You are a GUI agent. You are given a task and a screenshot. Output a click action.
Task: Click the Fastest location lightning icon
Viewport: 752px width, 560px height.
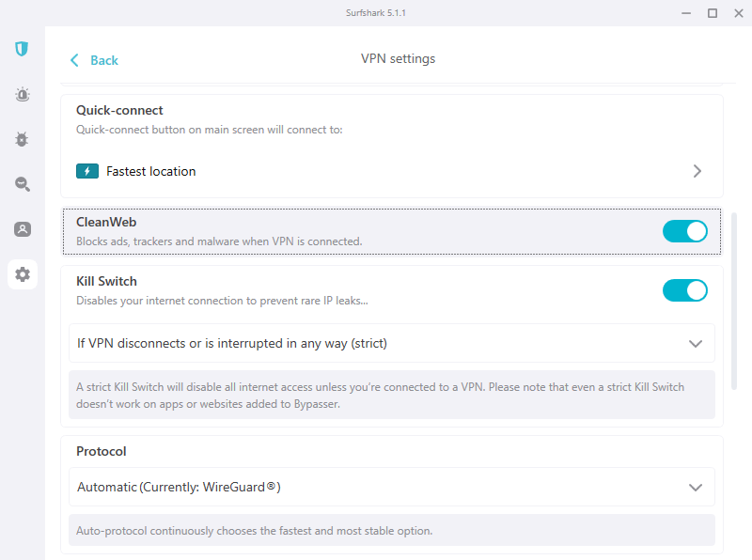pos(87,171)
